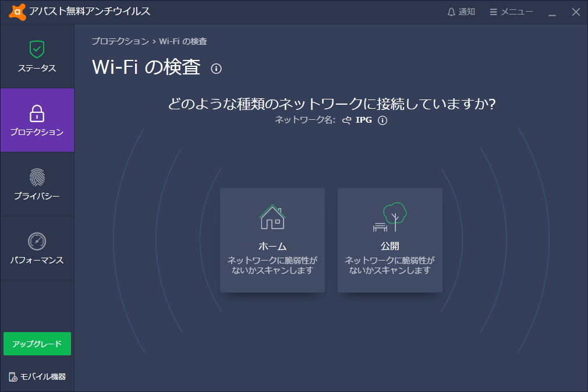Image resolution: width=588 pixels, height=392 pixels.
Task: Click the green アップグレード button
Action: click(37, 344)
